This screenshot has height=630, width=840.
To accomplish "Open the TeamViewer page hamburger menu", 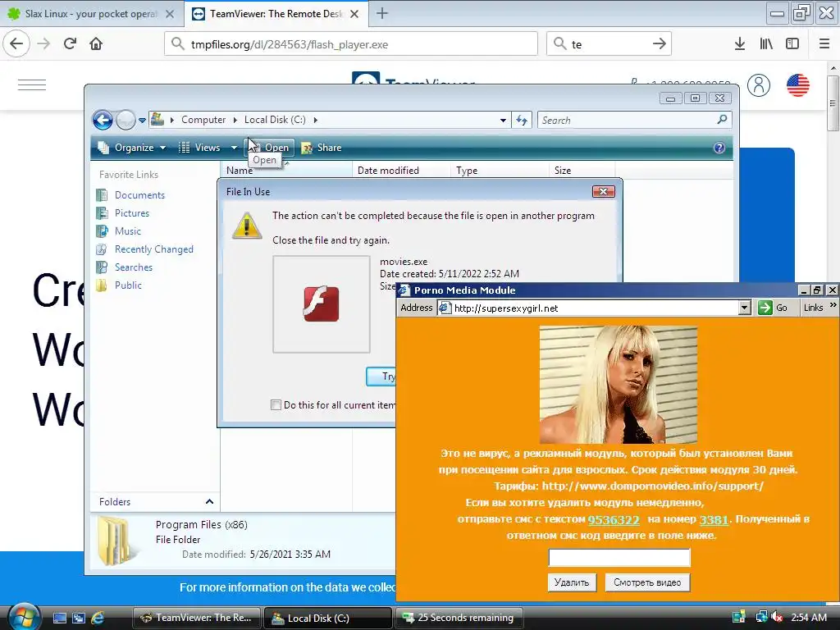I will click(32, 85).
